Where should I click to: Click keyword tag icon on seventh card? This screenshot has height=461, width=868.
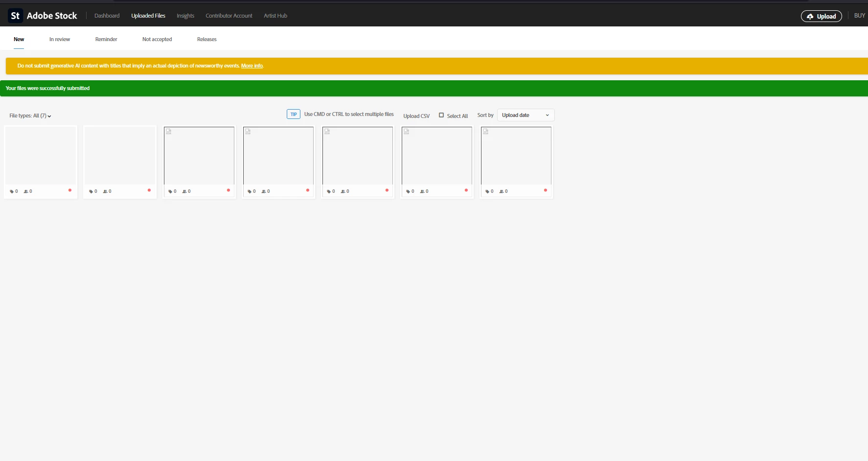point(487,191)
